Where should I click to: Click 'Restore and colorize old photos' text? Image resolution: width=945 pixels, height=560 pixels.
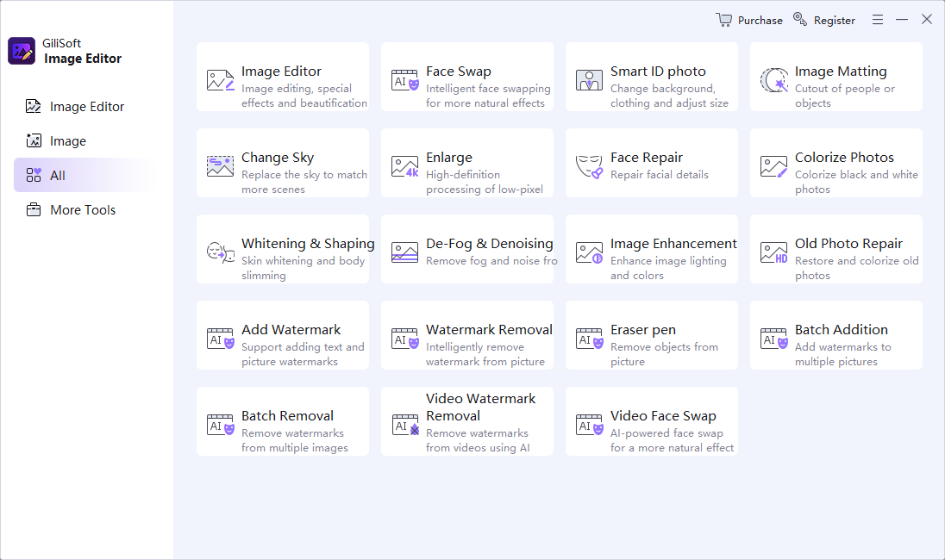[857, 268]
